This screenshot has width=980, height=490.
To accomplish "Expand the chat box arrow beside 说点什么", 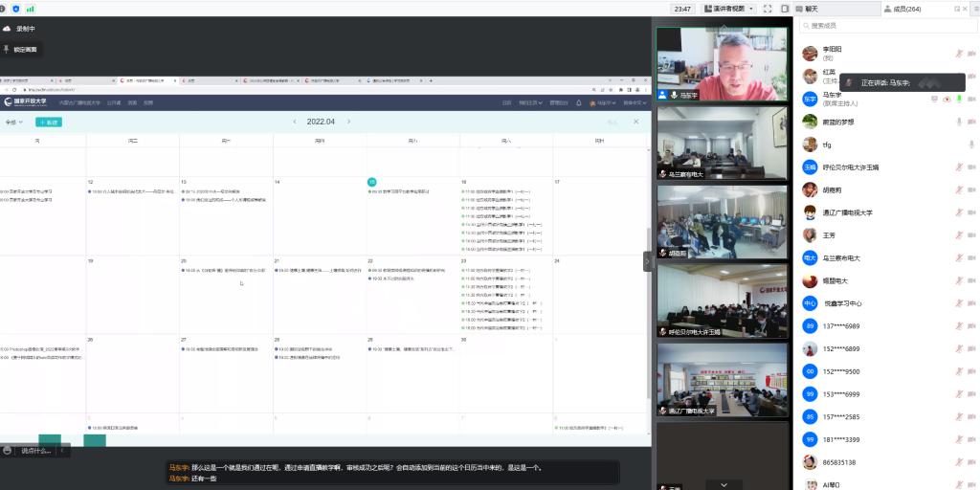I will (62, 450).
